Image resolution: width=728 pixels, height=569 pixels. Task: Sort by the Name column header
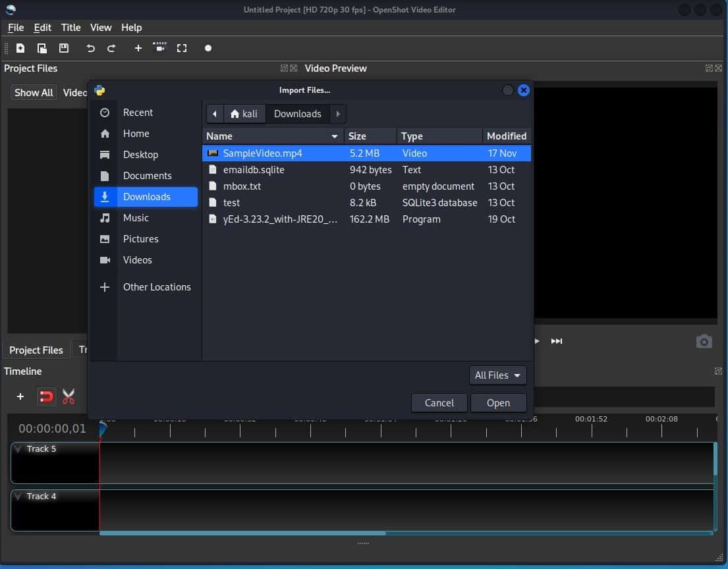click(273, 136)
